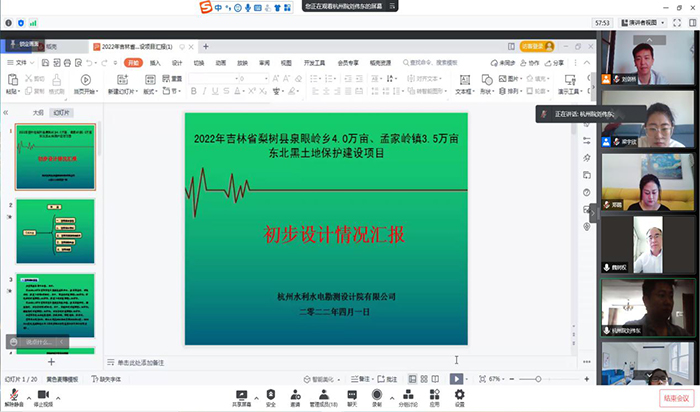The width and height of the screenshot is (700, 412).
Task: Toggle Strikethrough formatting
Action: tap(226, 91)
